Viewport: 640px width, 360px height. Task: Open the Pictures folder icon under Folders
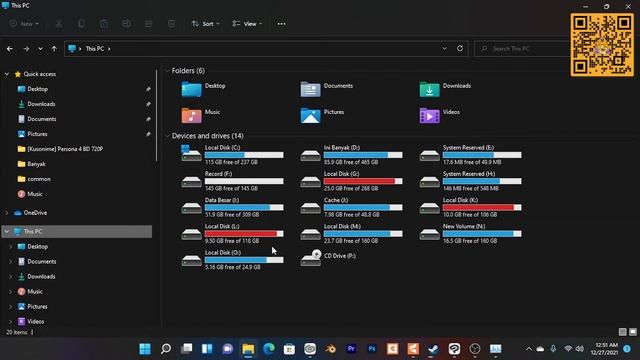310,116
